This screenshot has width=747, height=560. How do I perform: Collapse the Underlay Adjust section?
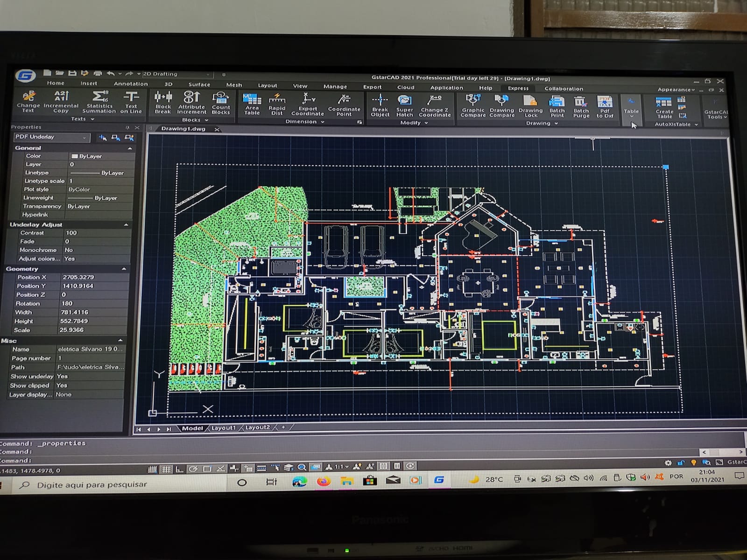pyautogui.click(x=126, y=225)
